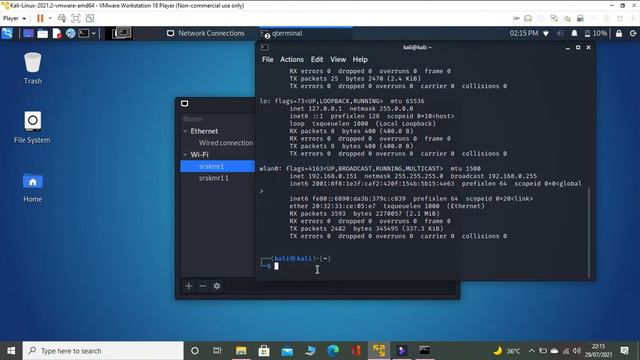Viewport: 640px width, 360px height.
Task: Expand the terminal launcher dropdown arrow
Action: [93, 33]
